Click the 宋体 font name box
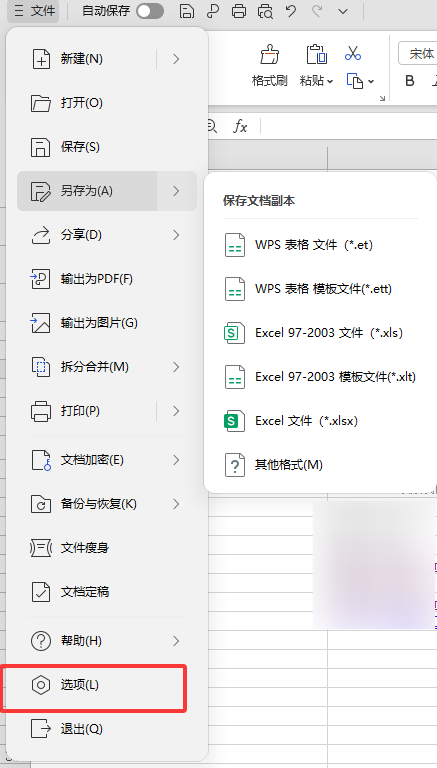 point(418,53)
